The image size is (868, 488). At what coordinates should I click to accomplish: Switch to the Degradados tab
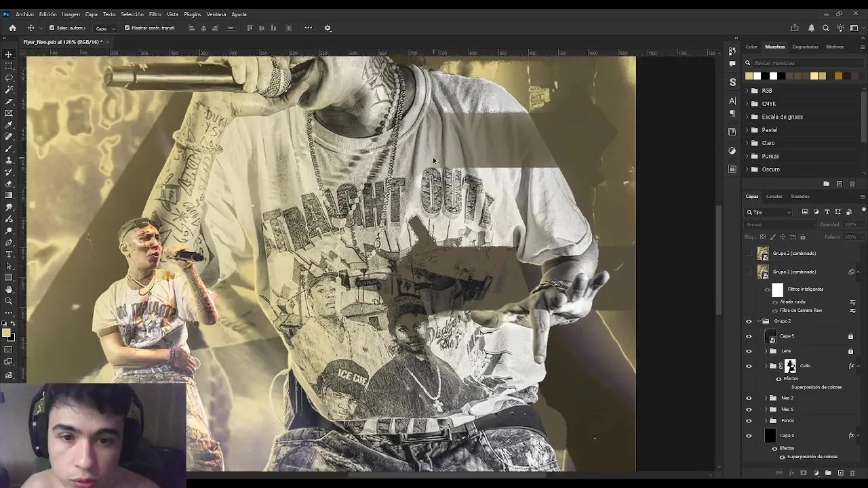805,47
